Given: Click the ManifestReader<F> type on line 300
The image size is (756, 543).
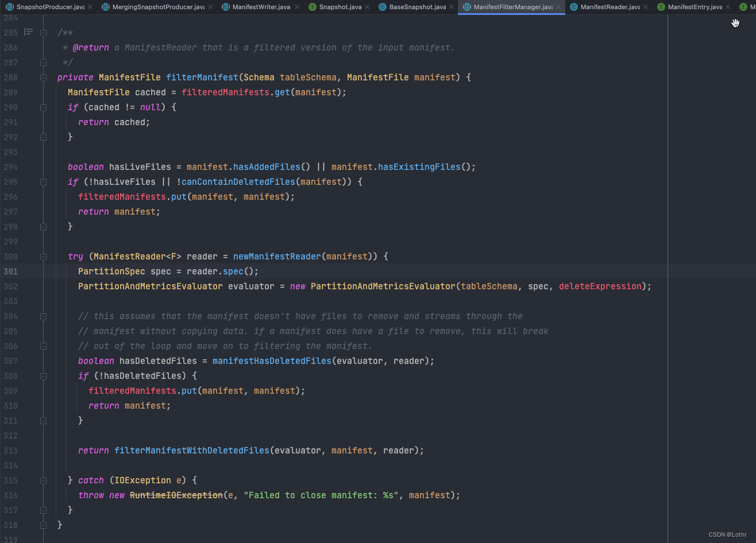Looking at the screenshot, I should (x=137, y=257).
